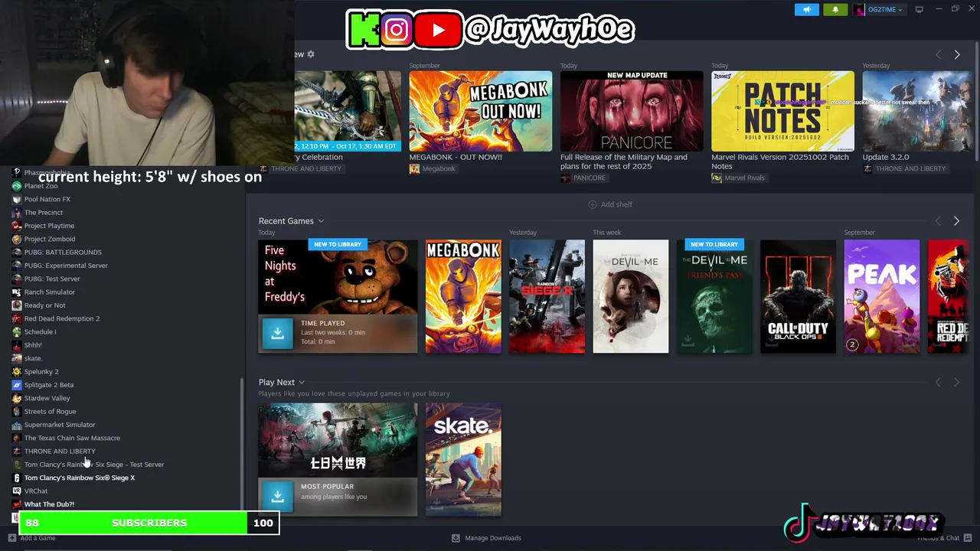Click PEAK card badge showing 2
The height and width of the screenshot is (551, 980).
pos(852,344)
